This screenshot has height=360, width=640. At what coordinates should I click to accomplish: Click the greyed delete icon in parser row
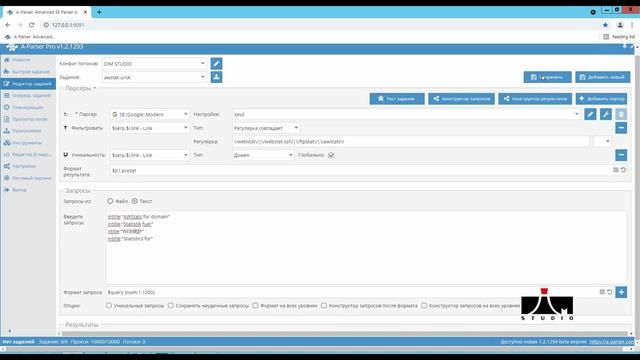(x=621, y=114)
